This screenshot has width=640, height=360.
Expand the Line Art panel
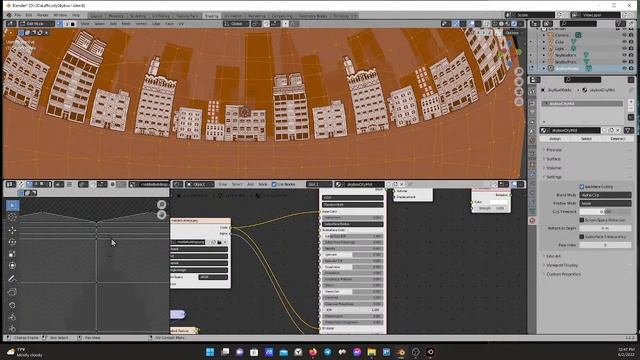[x=553, y=256]
